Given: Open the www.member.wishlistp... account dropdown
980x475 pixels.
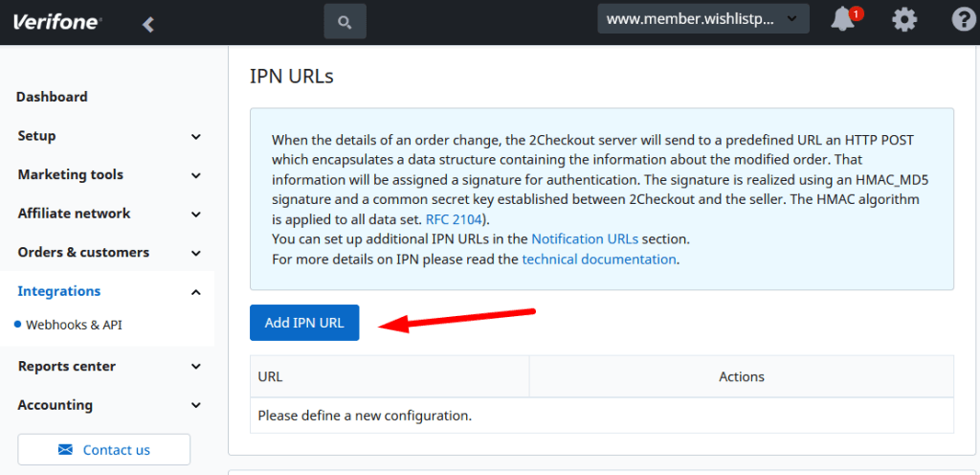Looking at the screenshot, I should (703, 19).
